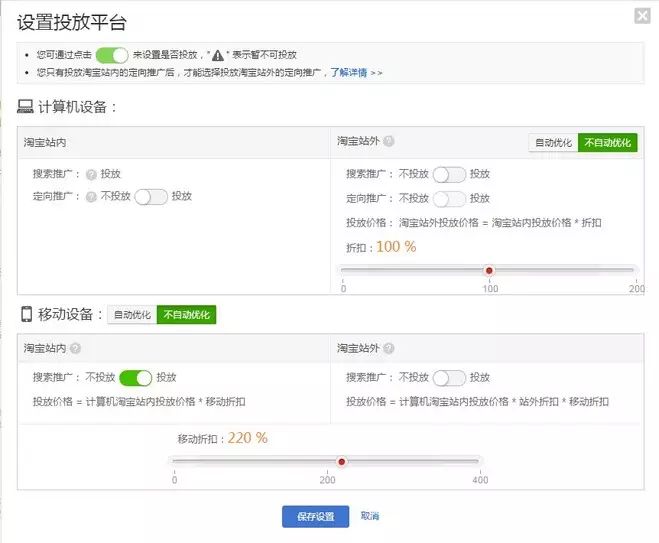Click help icon next to 定向推广 under 淘宝站内
This screenshot has width=659, height=543.
coord(91,197)
